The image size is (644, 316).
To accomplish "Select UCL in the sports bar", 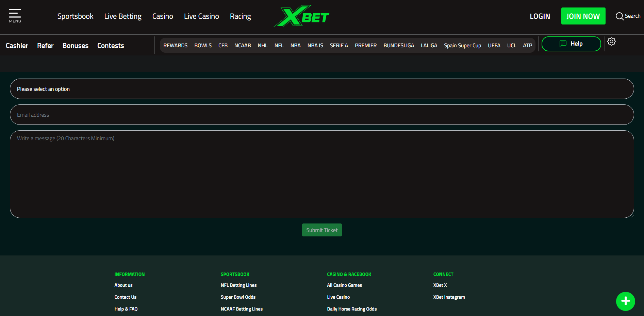I will tap(512, 45).
